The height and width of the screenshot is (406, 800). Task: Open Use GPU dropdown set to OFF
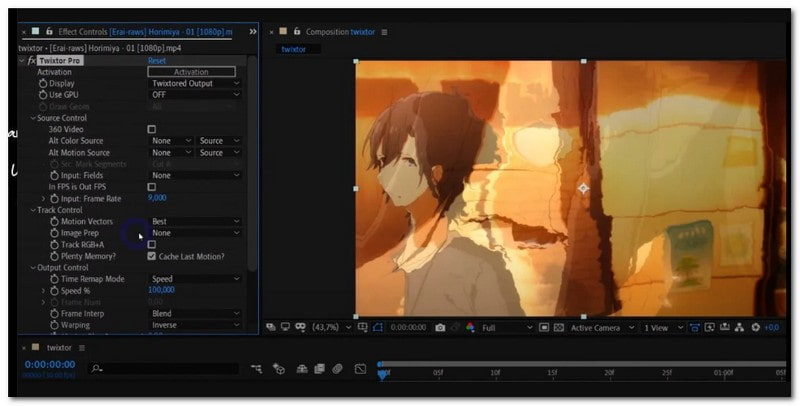[x=195, y=95]
